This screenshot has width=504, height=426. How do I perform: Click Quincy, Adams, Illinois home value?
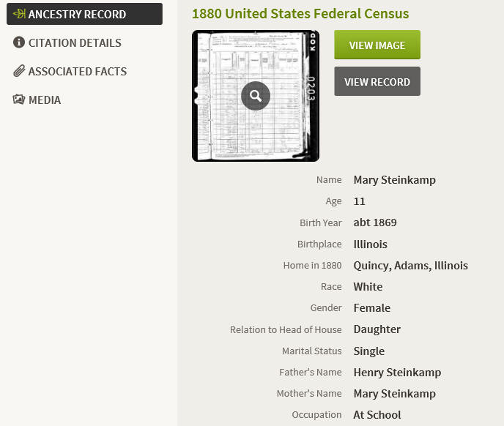pos(410,266)
